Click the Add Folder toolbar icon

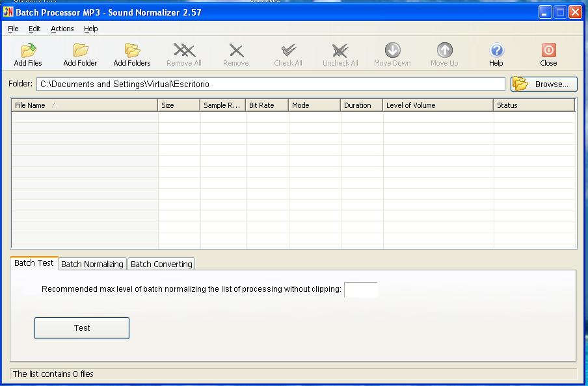click(80, 50)
